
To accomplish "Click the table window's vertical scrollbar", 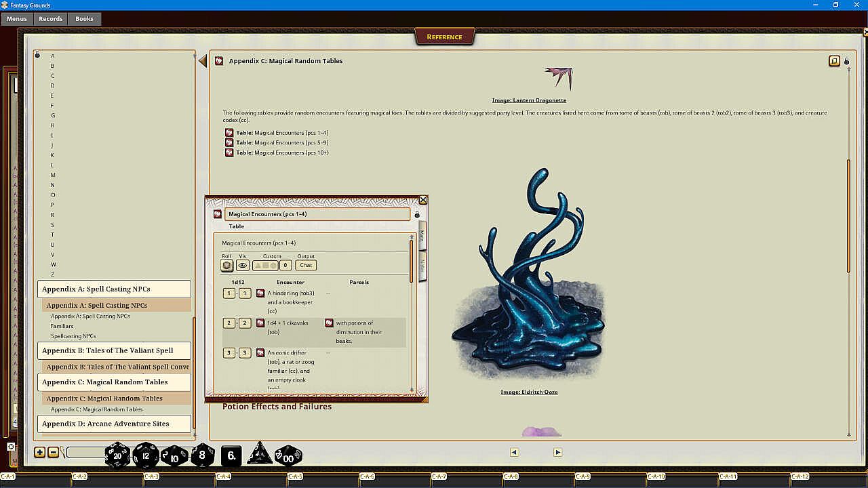I will 411,261.
